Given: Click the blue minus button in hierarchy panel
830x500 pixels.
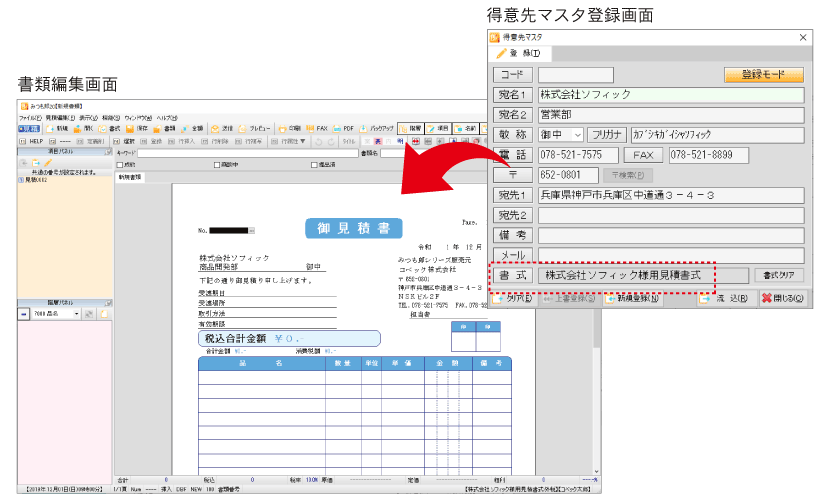Looking at the screenshot, I should coord(24,314).
